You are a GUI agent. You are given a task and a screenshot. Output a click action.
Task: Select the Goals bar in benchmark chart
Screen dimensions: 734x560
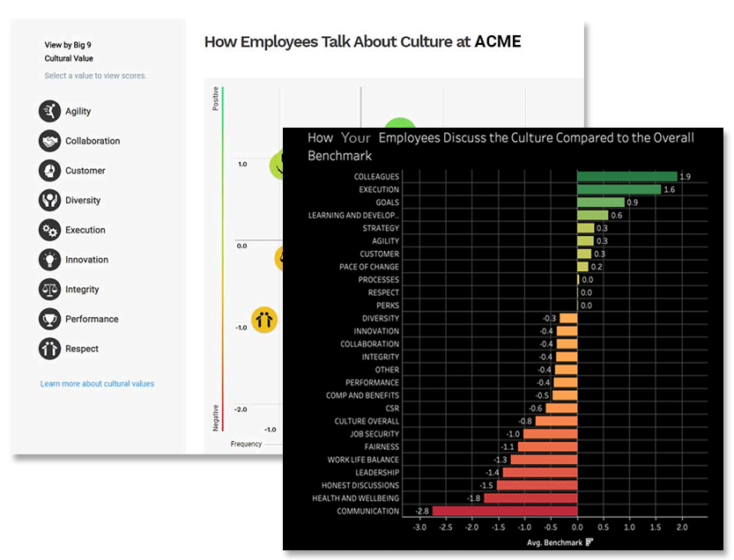pyautogui.click(x=600, y=203)
